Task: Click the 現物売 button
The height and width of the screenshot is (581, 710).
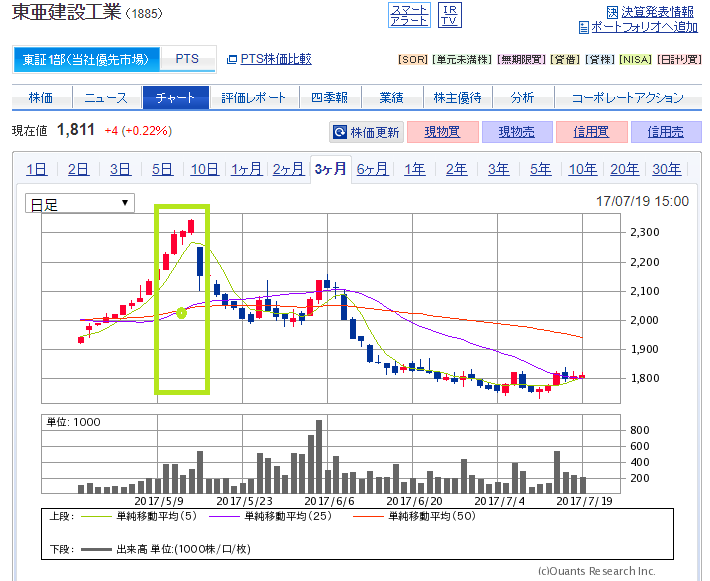Action: coord(517,132)
